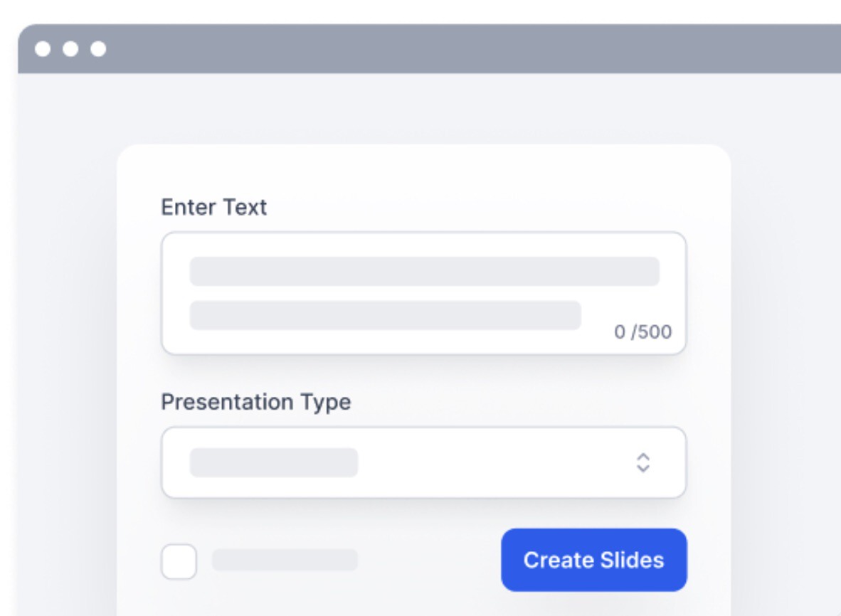Screen dimensions: 841x616
Task: Click the "Enter Text" field label
Action: 213,207
